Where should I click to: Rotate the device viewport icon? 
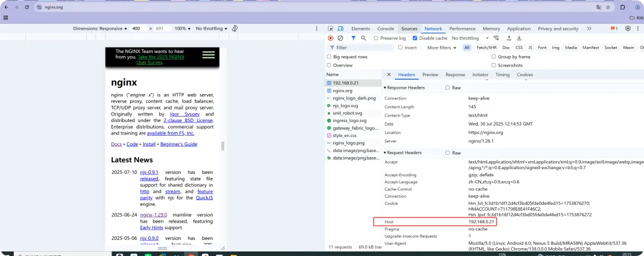click(x=235, y=29)
